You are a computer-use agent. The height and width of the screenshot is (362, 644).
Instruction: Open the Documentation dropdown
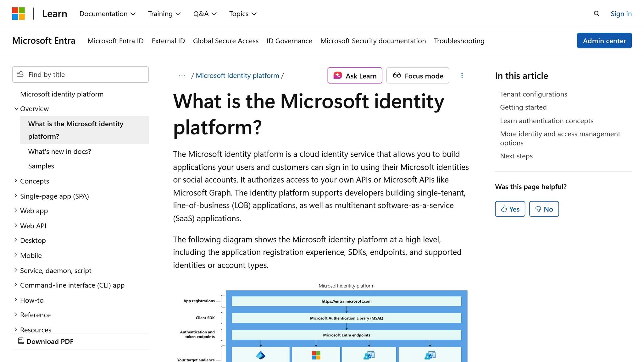pos(107,14)
